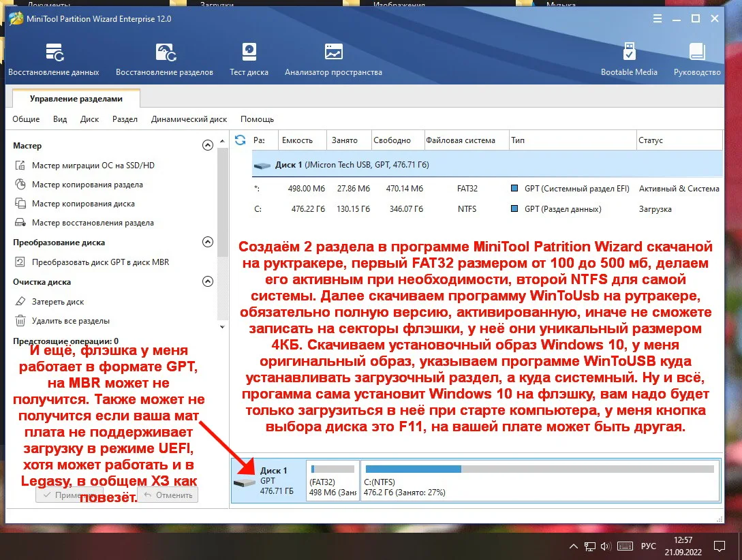The image size is (742, 560).
Task: Click the Отменить button
Action: 168,495
